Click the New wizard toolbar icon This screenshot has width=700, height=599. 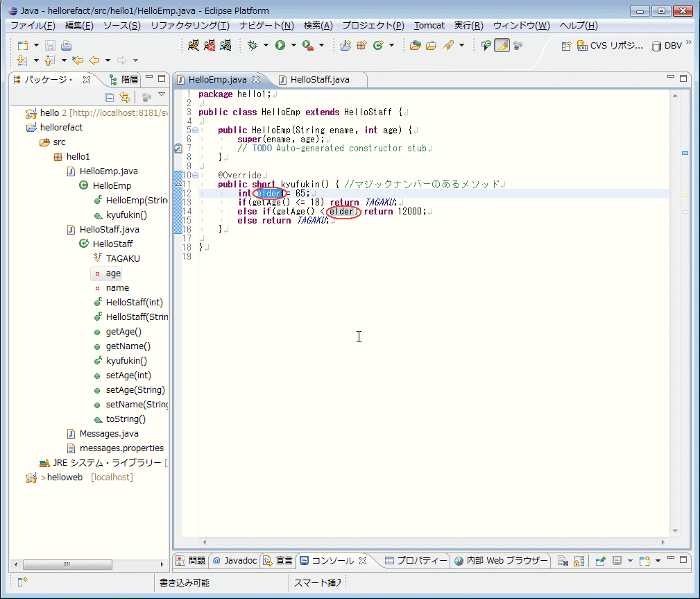[x=23, y=45]
